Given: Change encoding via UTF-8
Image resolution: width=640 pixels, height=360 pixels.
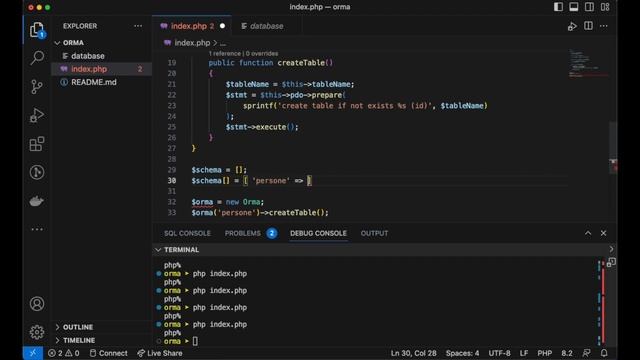Looking at the screenshot, I should 500,353.
